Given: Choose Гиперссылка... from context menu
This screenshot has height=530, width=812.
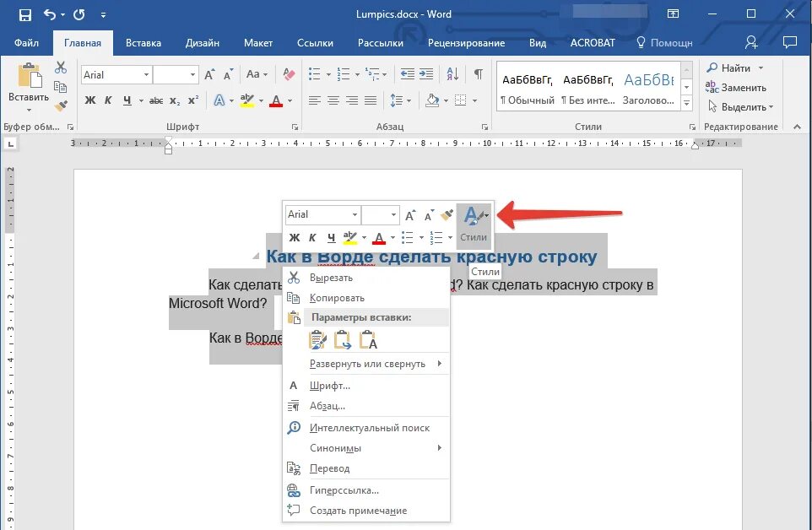Looking at the screenshot, I should click(366, 490).
